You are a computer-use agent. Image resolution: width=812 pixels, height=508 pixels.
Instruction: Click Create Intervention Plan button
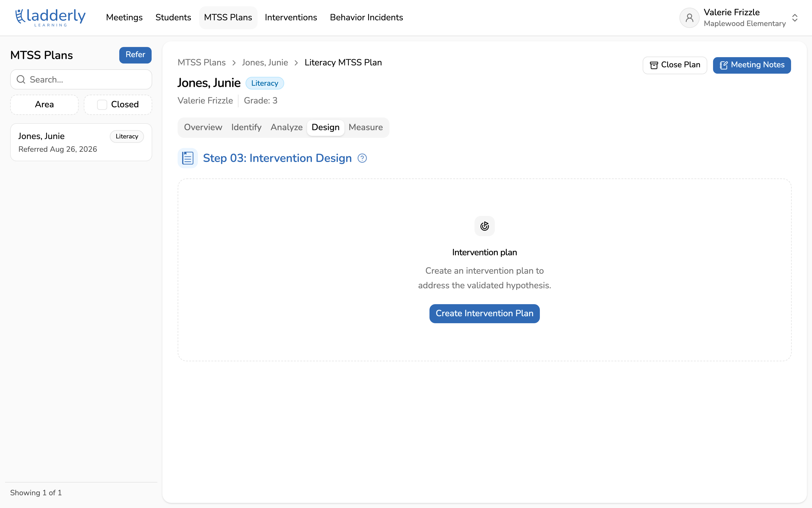point(484,313)
